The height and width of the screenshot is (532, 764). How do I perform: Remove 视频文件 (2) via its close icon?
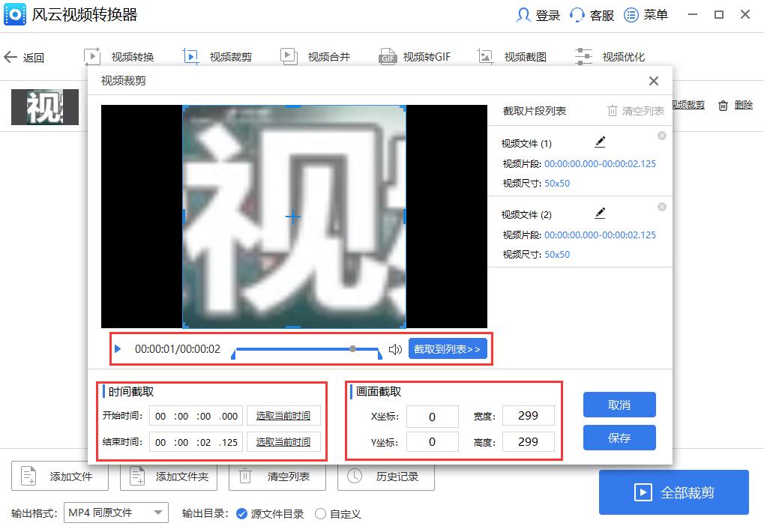[662, 207]
